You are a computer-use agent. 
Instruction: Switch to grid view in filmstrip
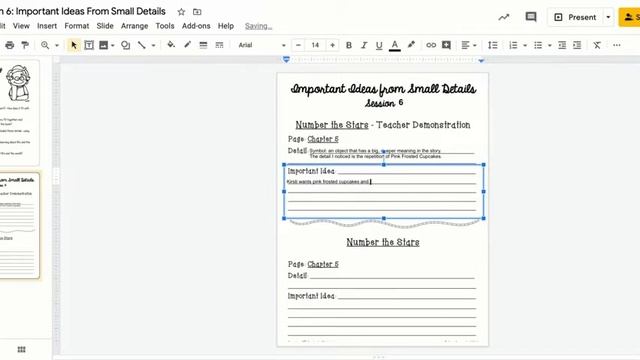(x=22, y=349)
